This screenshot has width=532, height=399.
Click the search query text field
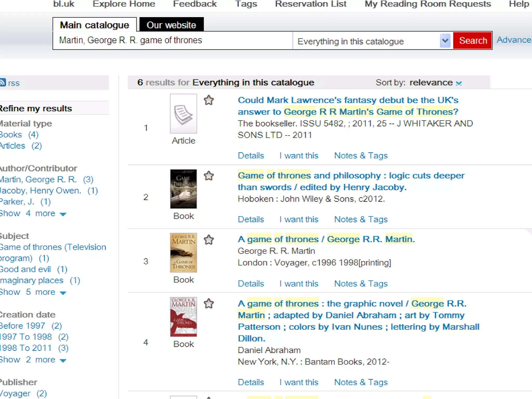click(x=172, y=41)
